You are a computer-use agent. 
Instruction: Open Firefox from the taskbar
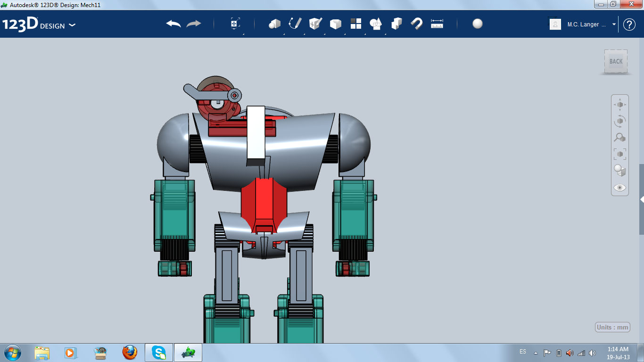tap(129, 353)
